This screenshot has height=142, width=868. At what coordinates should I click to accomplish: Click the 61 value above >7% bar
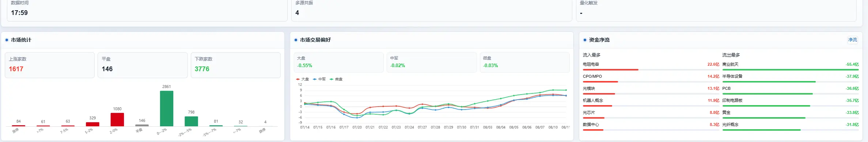click(x=43, y=122)
